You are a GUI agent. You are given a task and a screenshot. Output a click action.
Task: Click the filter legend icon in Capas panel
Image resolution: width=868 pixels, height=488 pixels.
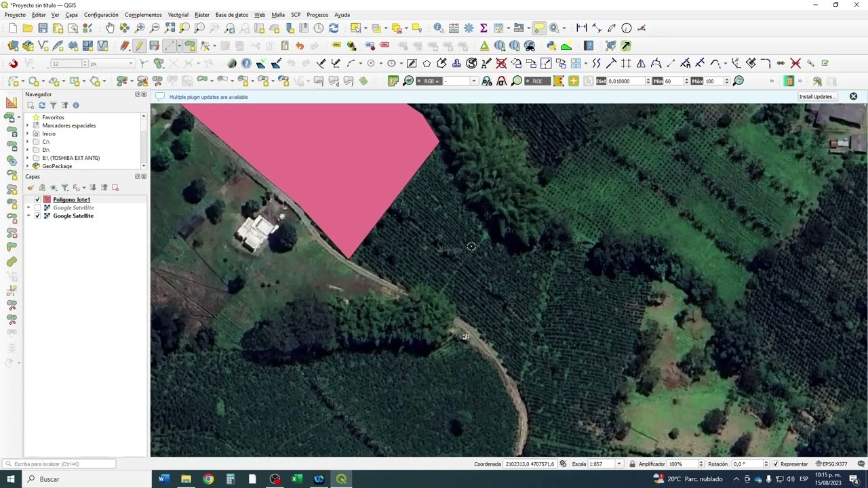(x=65, y=187)
